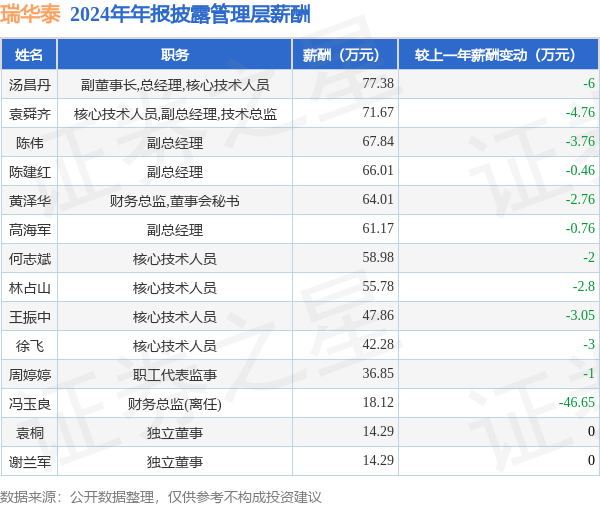Select 财务总监,董事会秘书 position cell
Screen dimensions: 600x506
[175, 201]
